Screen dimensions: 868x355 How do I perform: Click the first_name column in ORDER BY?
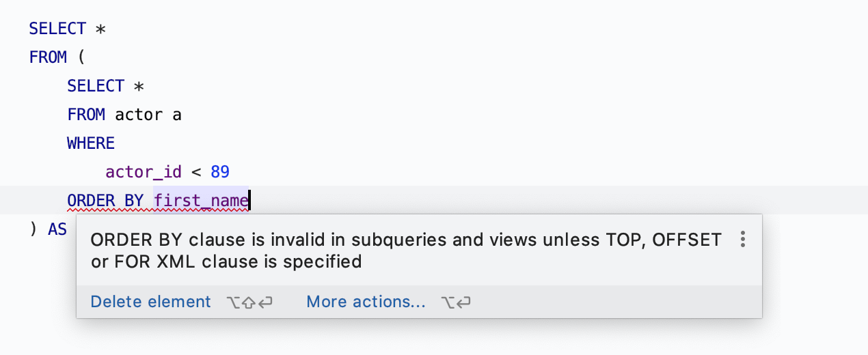[x=201, y=201]
